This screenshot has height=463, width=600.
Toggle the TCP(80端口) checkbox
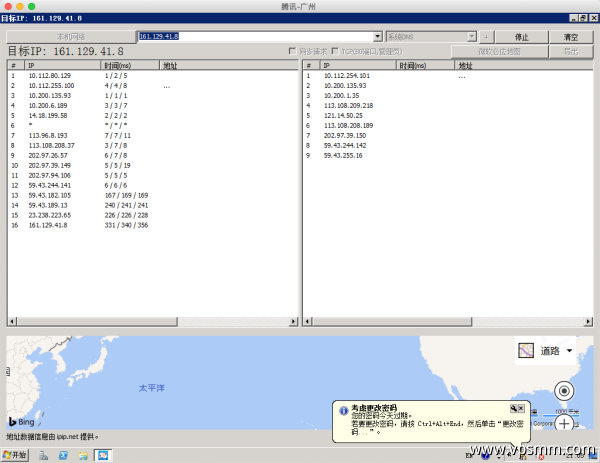[x=335, y=51]
